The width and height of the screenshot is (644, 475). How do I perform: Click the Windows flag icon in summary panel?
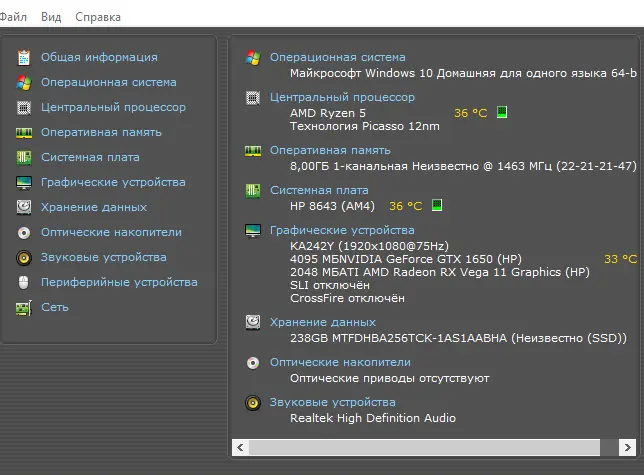(x=253, y=58)
